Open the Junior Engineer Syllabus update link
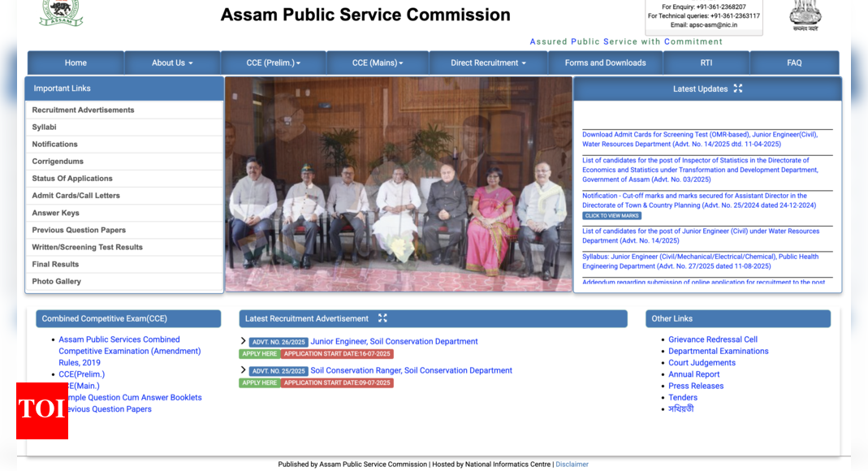The image size is (868, 471). coord(700,261)
